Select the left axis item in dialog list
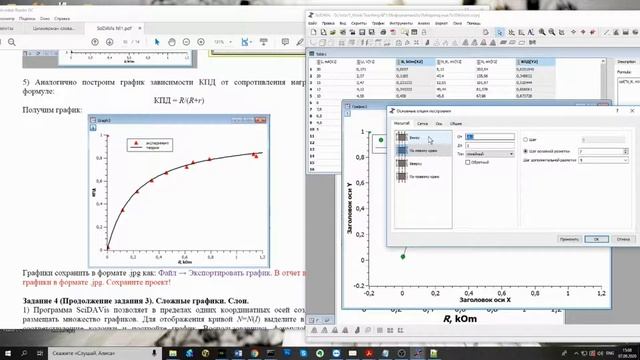 pyautogui.click(x=423, y=151)
